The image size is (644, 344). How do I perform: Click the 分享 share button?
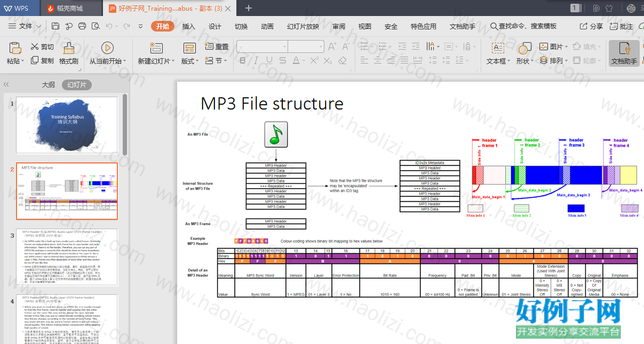point(590,26)
